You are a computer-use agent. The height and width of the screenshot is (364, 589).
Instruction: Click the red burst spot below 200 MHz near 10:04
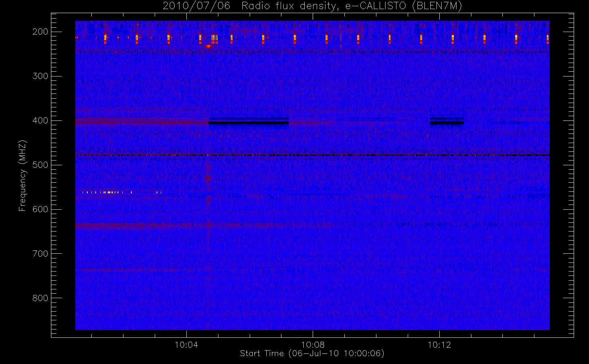[x=208, y=47]
